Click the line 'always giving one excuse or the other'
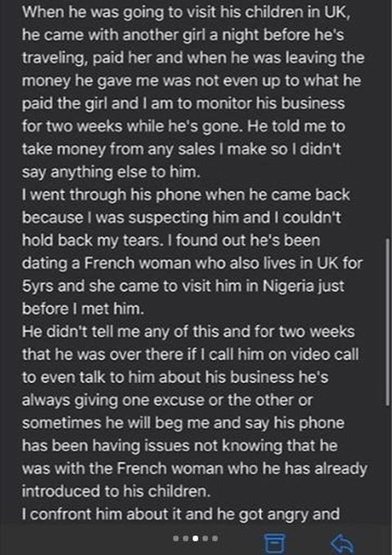Image resolution: width=392 pixels, height=555 pixels. click(167, 400)
